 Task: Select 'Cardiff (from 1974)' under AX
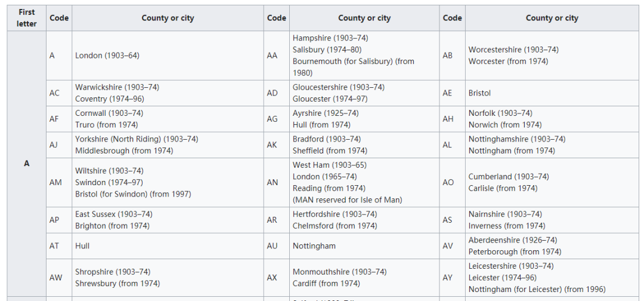pyautogui.click(x=326, y=284)
